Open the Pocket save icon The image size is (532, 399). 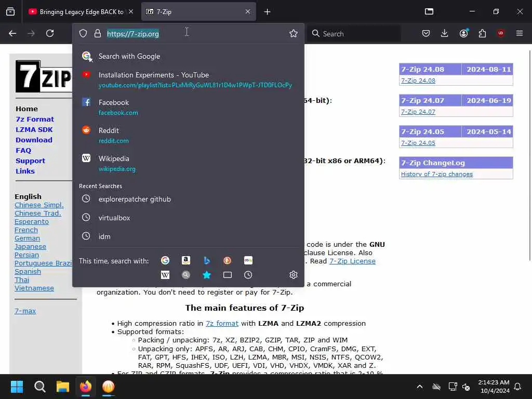coord(426,33)
